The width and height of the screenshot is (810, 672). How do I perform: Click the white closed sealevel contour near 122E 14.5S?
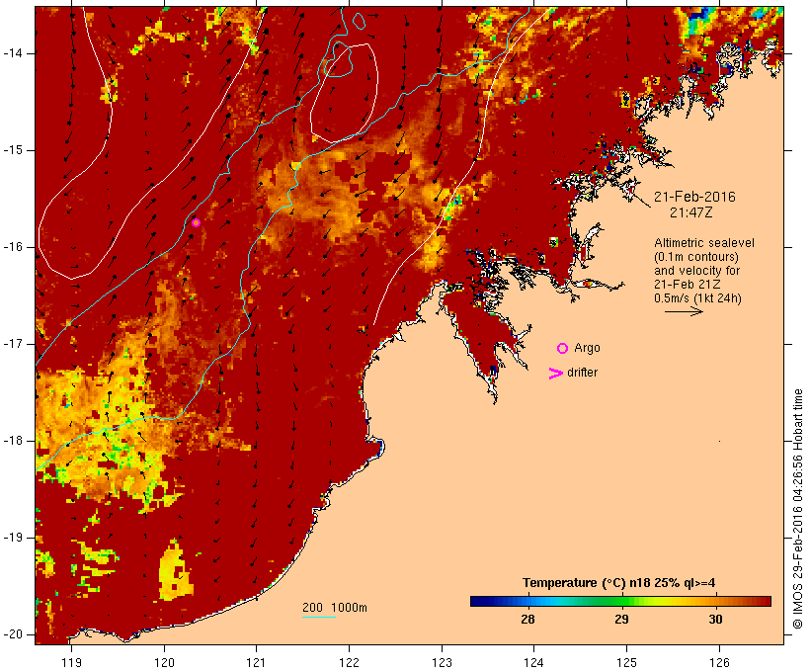click(344, 93)
